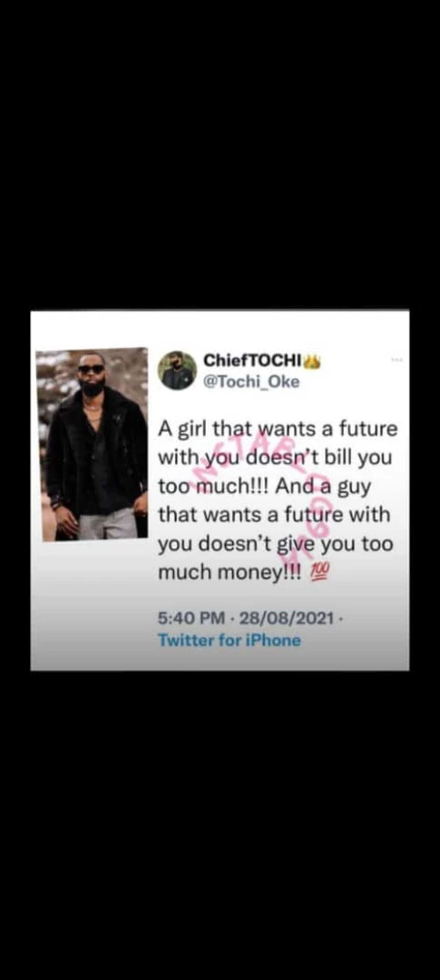Click the Twitter for iPhone source link

tap(230, 640)
